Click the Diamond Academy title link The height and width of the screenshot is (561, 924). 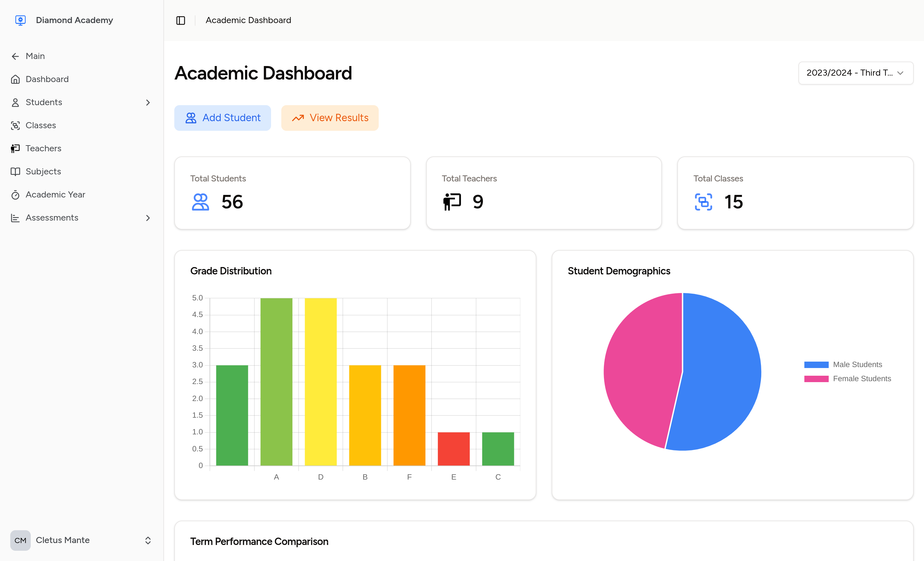tap(74, 20)
